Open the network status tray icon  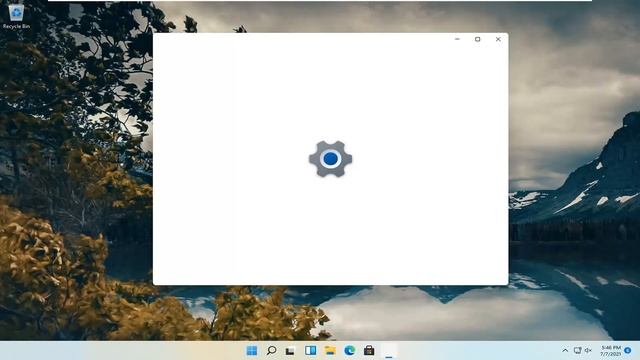point(577,351)
